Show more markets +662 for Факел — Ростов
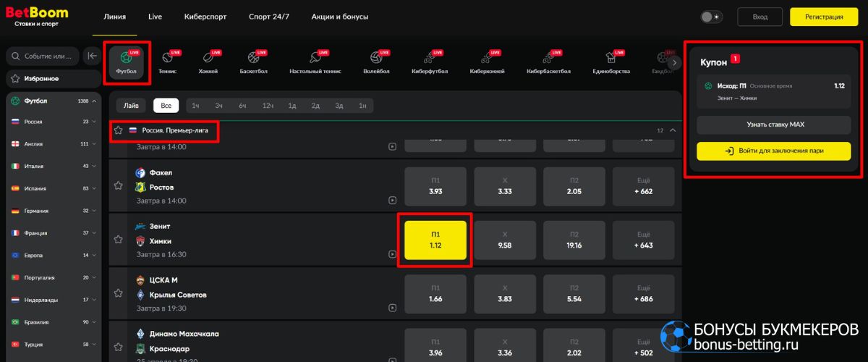The height and width of the screenshot is (362, 868). coord(644,186)
